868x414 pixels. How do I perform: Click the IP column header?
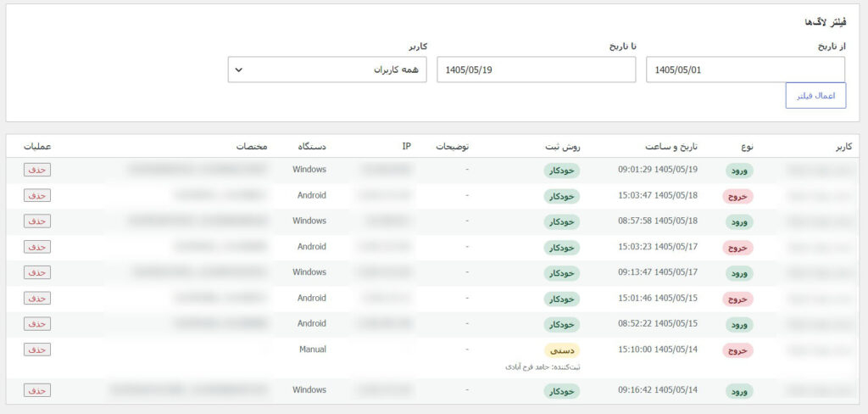(406, 147)
